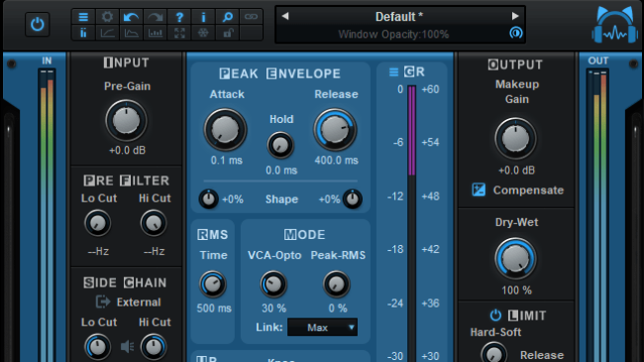Toggle the Compensate makeup gain checkbox
This screenshot has width=644, height=362.
(479, 189)
